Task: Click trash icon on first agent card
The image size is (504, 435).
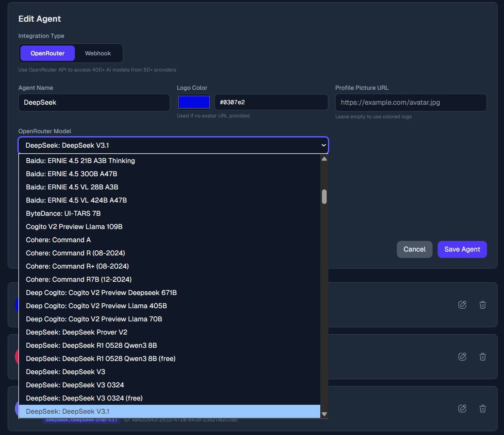Action: coord(482,305)
